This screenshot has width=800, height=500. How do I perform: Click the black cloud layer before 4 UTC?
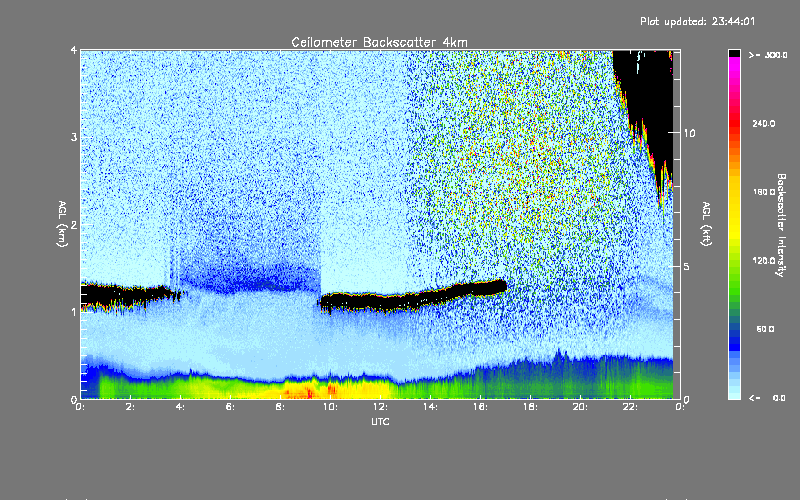(x=128, y=295)
